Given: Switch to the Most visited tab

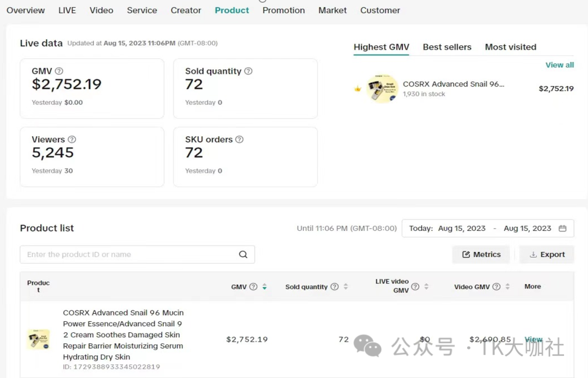Looking at the screenshot, I should [510, 47].
